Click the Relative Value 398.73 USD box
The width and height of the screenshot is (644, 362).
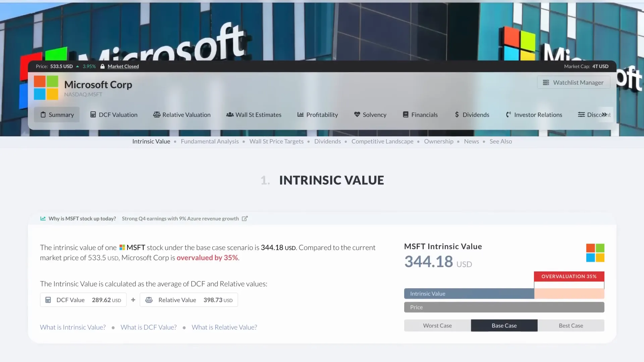point(189,300)
